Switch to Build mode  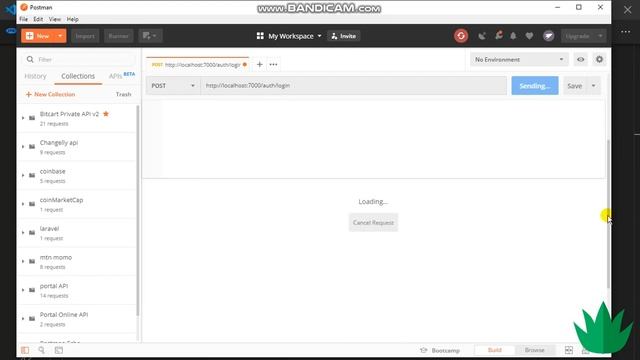pos(495,350)
